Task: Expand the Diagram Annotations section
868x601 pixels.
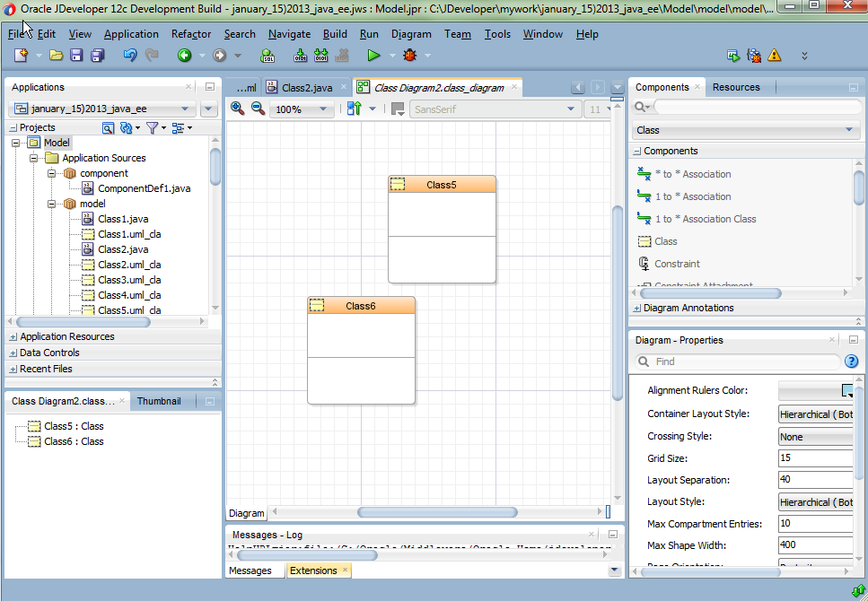Action: coord(636,308)
